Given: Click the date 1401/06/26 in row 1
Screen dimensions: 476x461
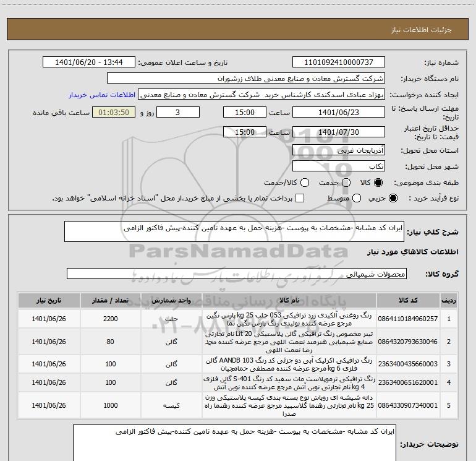Looking at the screenshot, I should (49, 319).
